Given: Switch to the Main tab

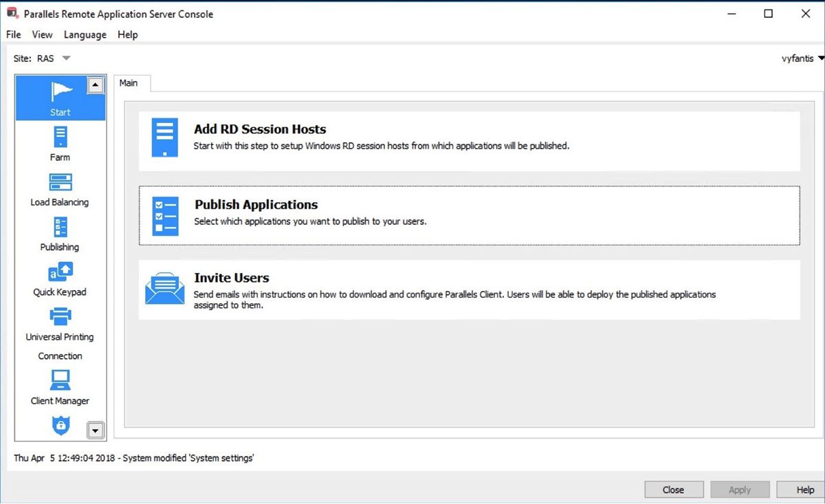Looking at the screenshot, I should point(131,83).
